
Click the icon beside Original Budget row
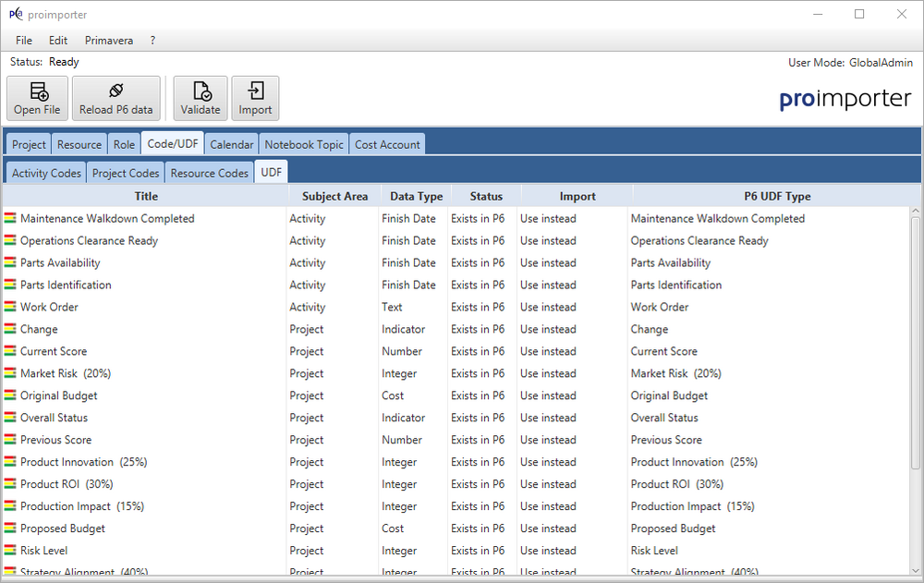(x=10, y=395)
